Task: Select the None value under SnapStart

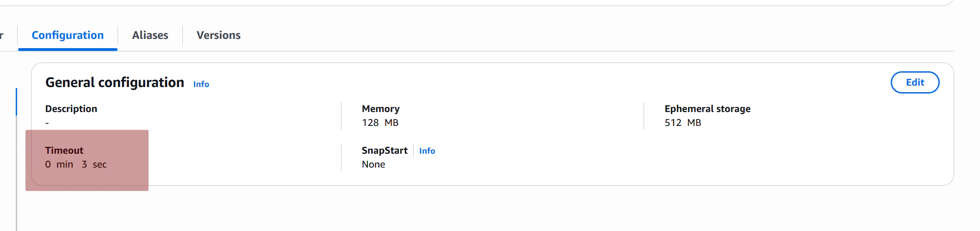Action: click(373, 164)
